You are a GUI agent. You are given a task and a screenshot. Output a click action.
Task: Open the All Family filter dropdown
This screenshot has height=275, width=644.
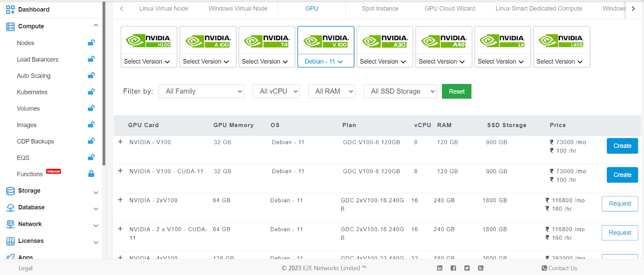202,91
